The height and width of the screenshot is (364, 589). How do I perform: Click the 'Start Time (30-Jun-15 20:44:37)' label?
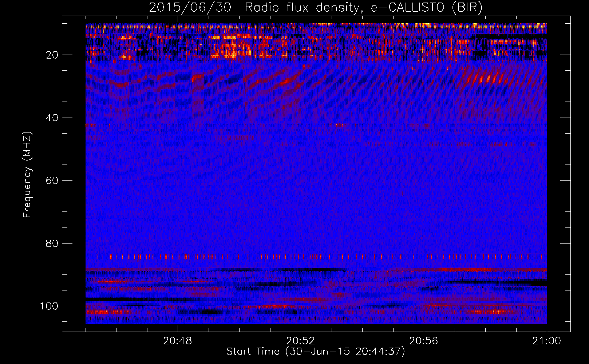pyautogui.click(x=316, y=352)
